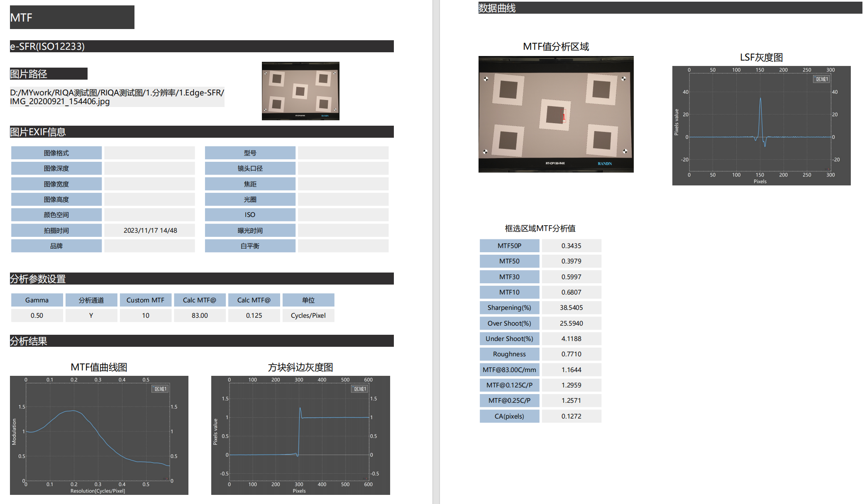Click the 分析通道 value Y cell
867x504 pixels.
click(91, 315)
